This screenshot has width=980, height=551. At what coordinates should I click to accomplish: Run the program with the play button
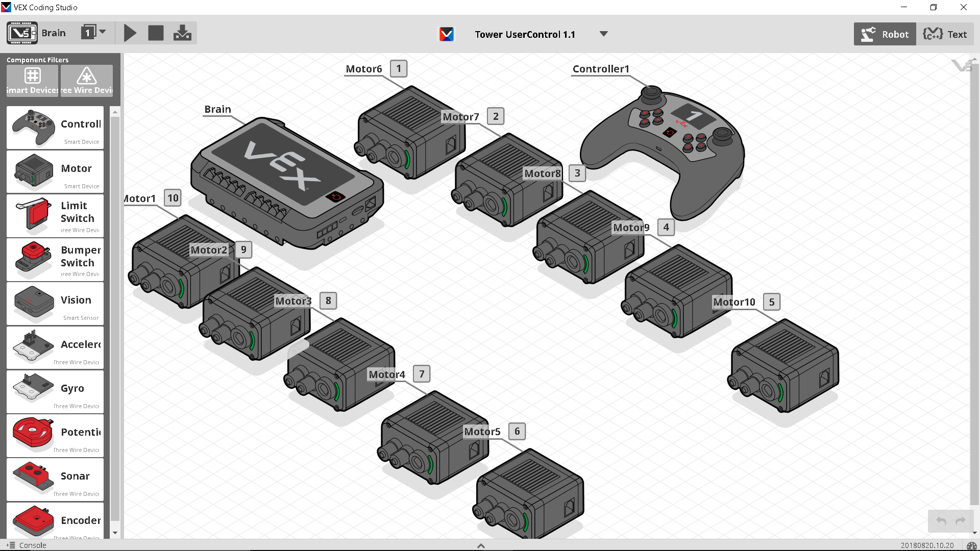[130, 33]
